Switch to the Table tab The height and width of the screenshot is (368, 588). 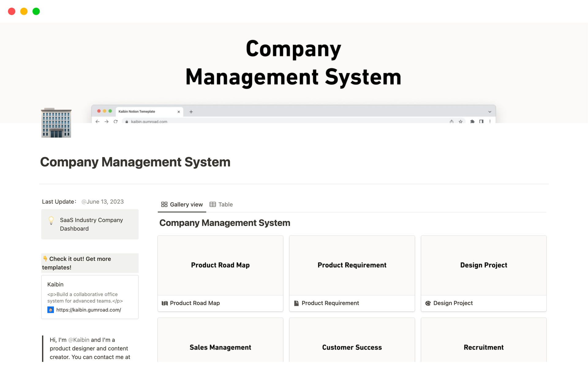225,204
